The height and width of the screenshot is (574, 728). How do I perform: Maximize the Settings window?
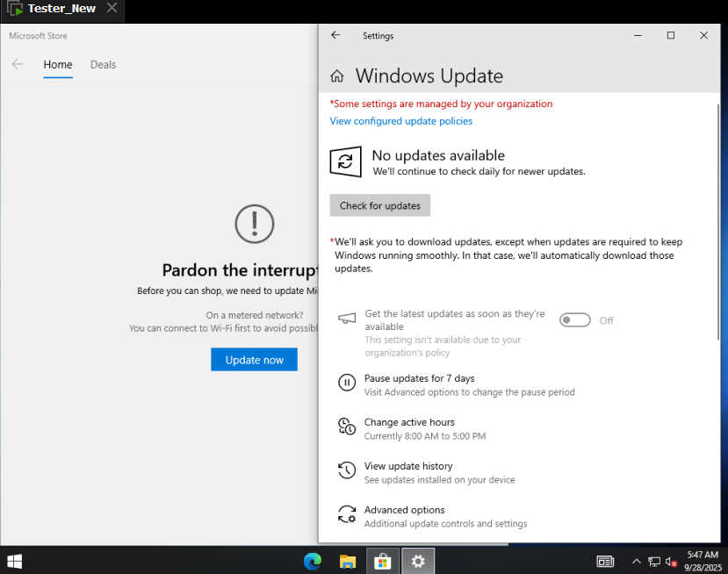point(671,35)
